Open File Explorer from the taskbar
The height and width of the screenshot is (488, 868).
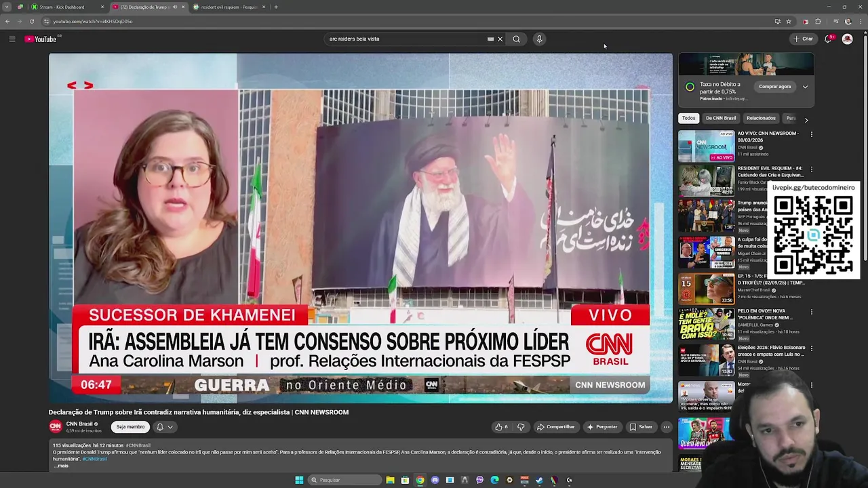pos(390,480)
